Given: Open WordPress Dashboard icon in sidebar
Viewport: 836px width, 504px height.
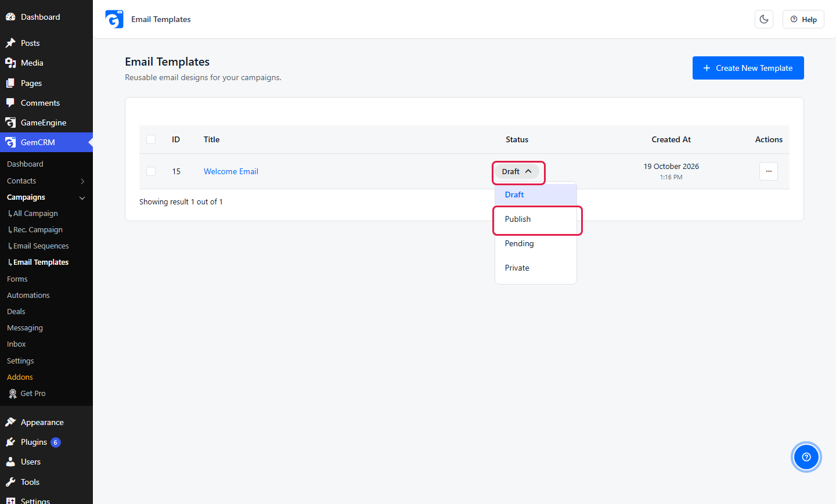Looking at the screenshot, I should point(10,17).
